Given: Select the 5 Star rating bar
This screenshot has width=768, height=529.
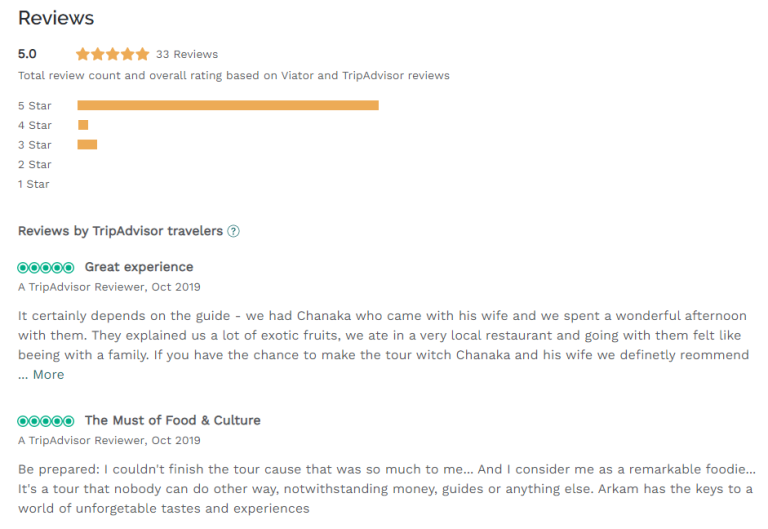Looking at the screenshot, I should [x=227, y=105].
